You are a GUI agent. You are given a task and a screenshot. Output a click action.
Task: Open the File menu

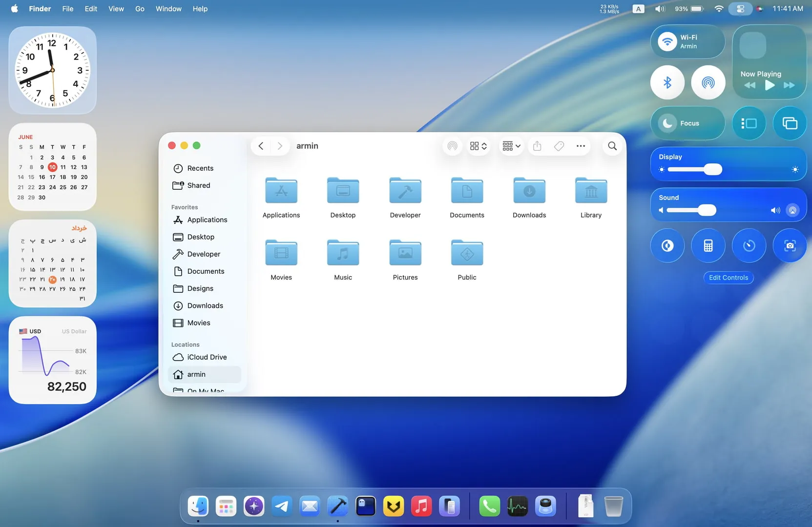click(x=68, y=9)
